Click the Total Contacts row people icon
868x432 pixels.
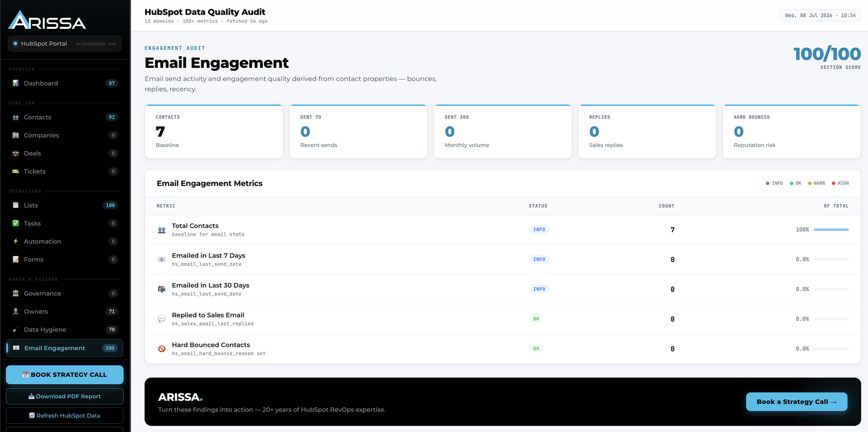click(x=162, y=230)
